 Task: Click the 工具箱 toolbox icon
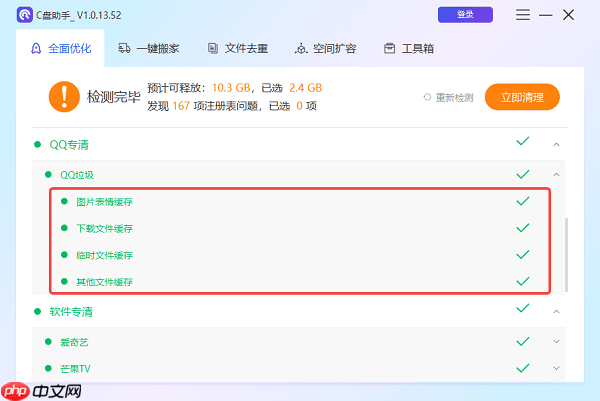[390, 48]
